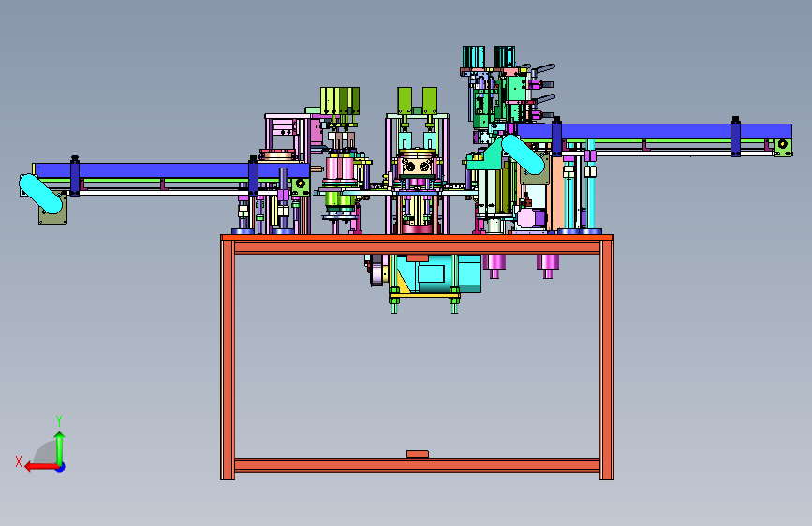
Task: Click the red X axis arrow of the triad
Action: (x=41, y=467)
